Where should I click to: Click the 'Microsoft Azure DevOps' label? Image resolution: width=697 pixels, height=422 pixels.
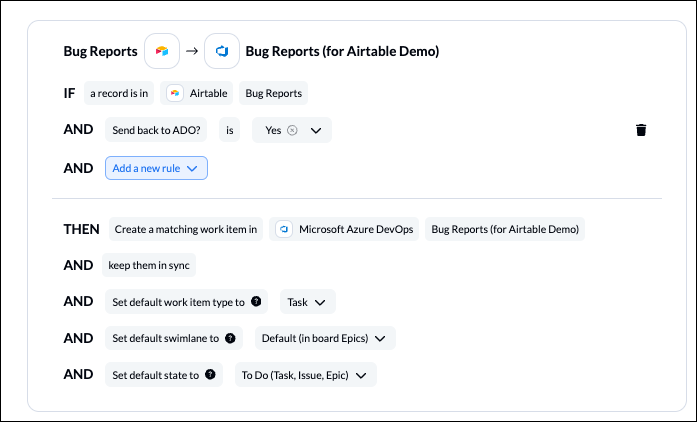click(356, 229)
